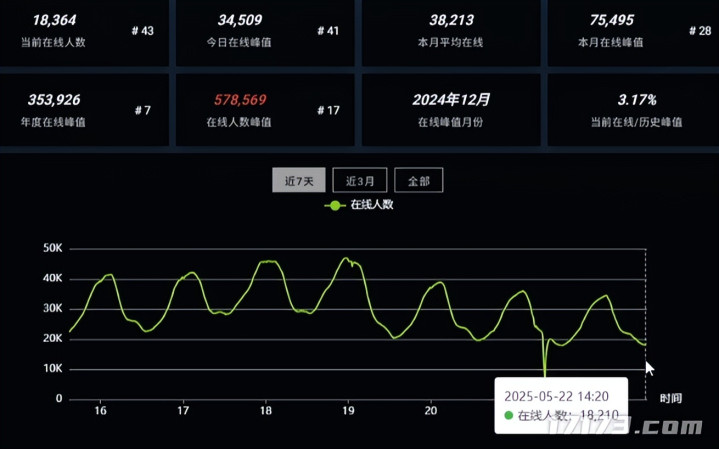Click the 3.17% ratio value
Viewport: 719px width, 449px height.
637,100
